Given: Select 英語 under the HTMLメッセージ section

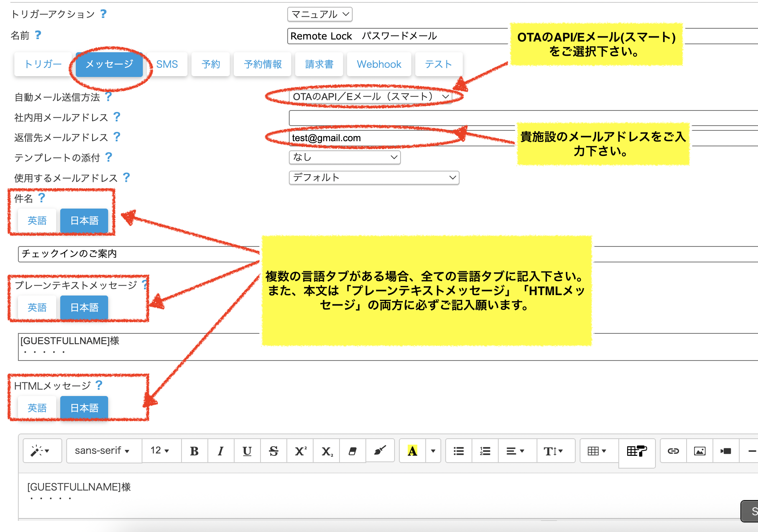Looking at the screenshot, I should tap(37, 408).
